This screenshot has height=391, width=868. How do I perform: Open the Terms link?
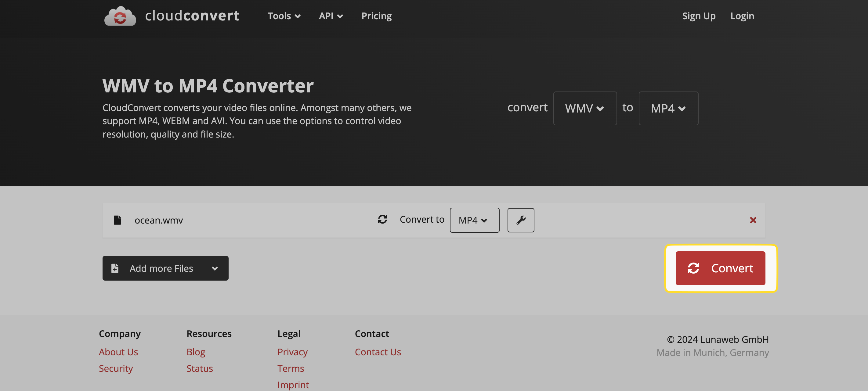(291, 368)
